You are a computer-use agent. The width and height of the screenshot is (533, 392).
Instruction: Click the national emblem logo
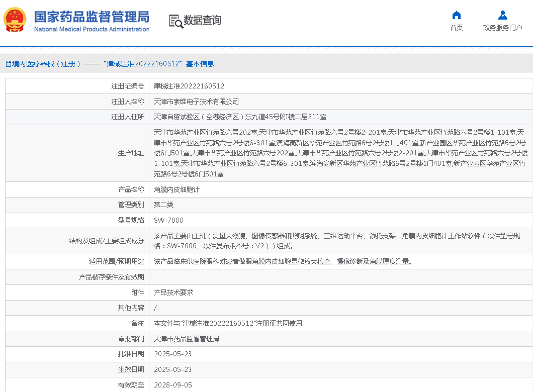15,20
